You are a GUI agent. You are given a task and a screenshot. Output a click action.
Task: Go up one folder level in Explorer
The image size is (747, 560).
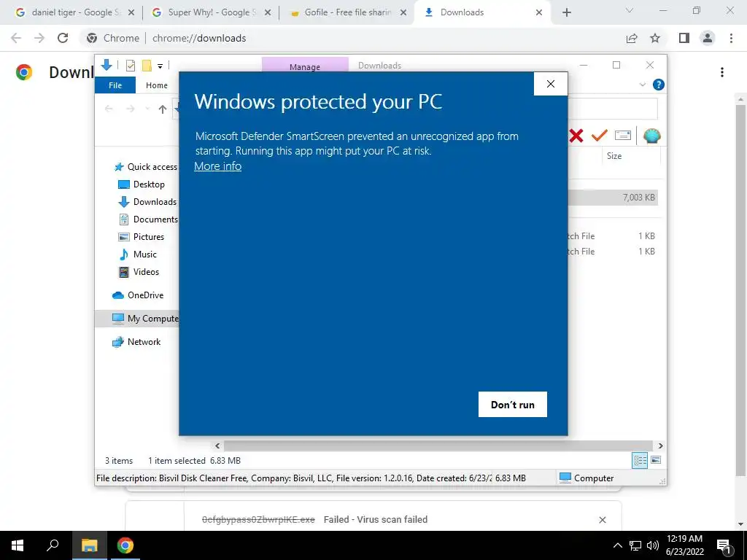point(163,109)
